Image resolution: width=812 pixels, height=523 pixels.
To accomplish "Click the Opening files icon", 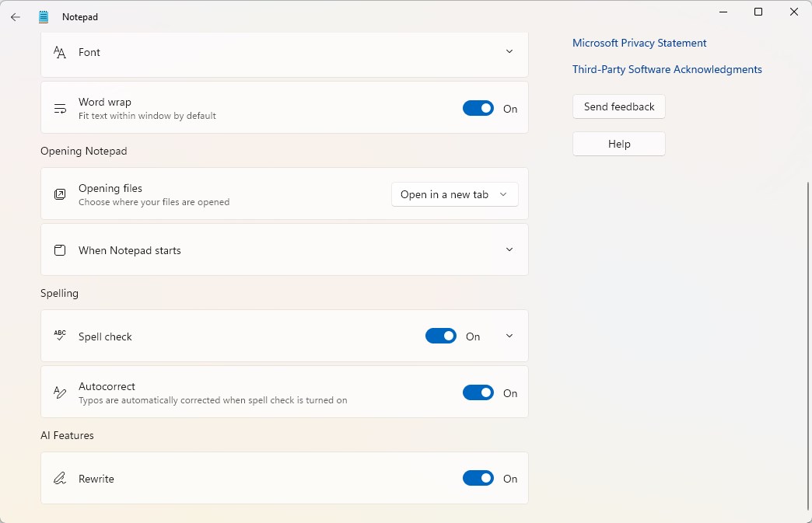I will [x=60, y=194].
